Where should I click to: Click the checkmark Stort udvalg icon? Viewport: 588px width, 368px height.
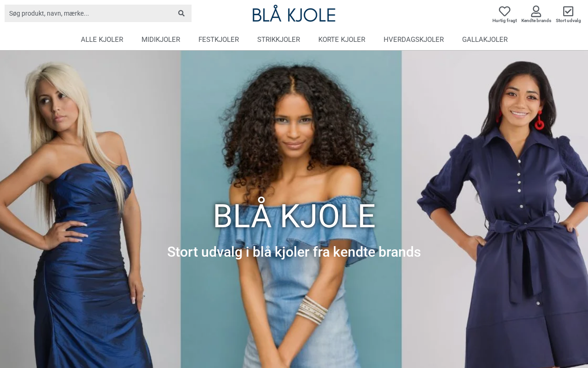568,11
